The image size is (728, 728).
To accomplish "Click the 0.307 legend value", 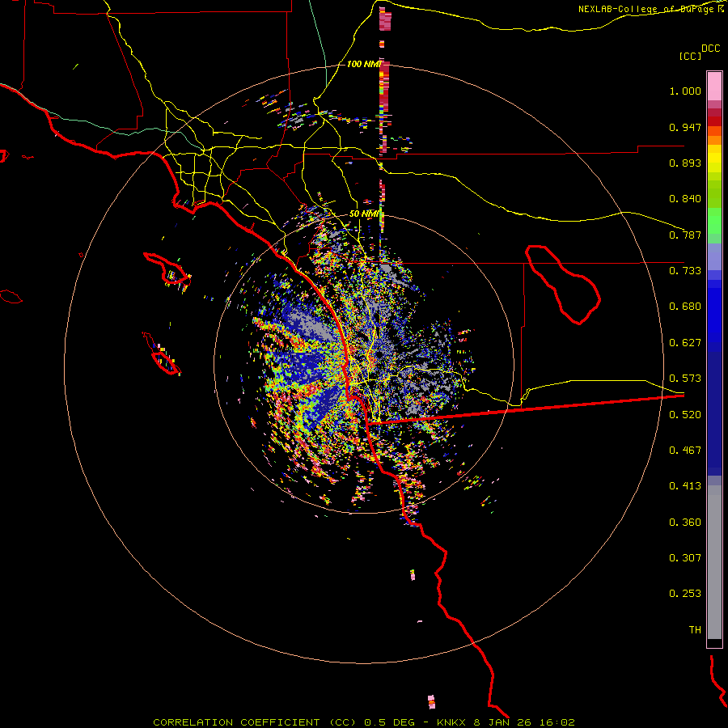I will pyautogui.click(x=685, y=557).
